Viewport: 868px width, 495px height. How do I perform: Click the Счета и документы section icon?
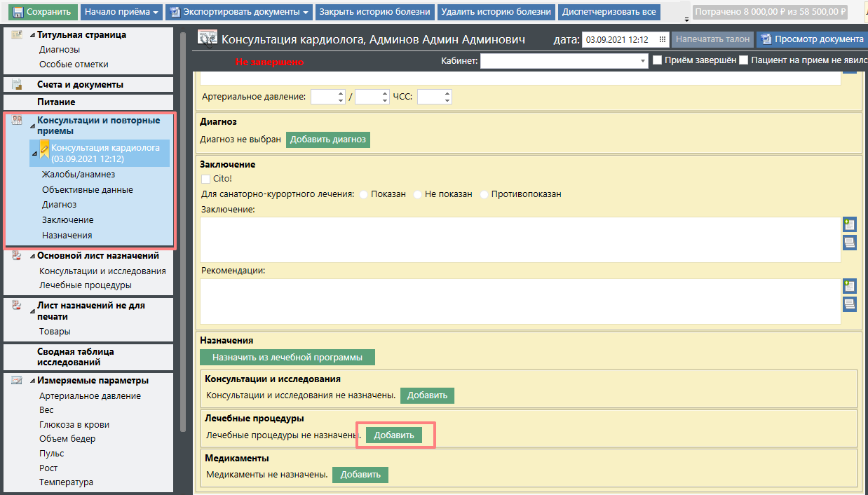18,85
